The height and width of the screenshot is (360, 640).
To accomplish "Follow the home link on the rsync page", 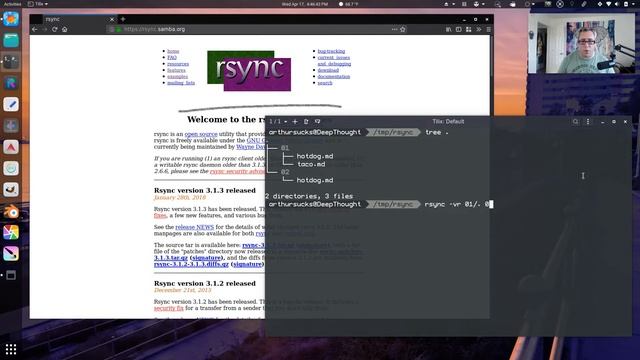I will click(x=173, y=51).
